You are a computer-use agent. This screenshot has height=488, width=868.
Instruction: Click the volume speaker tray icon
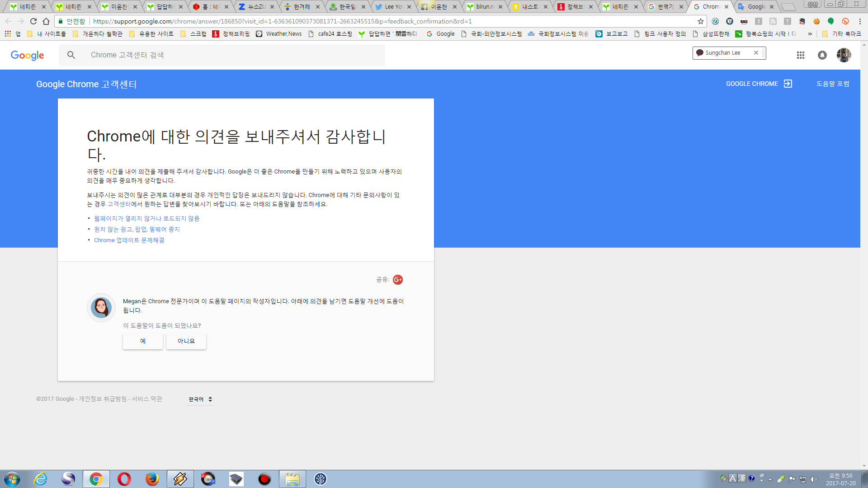click(x=814, y=479)
